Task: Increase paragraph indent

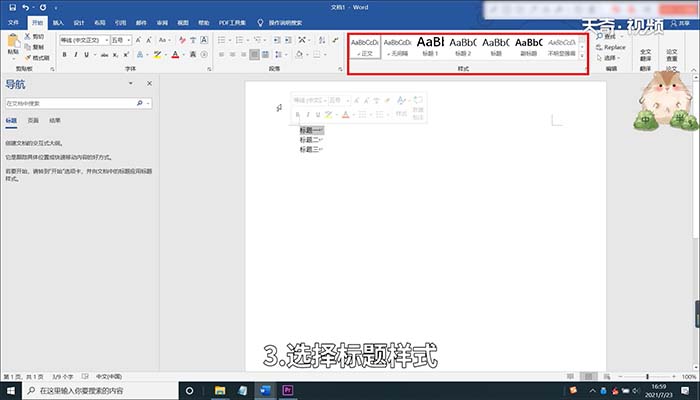Action: [288, 40]
